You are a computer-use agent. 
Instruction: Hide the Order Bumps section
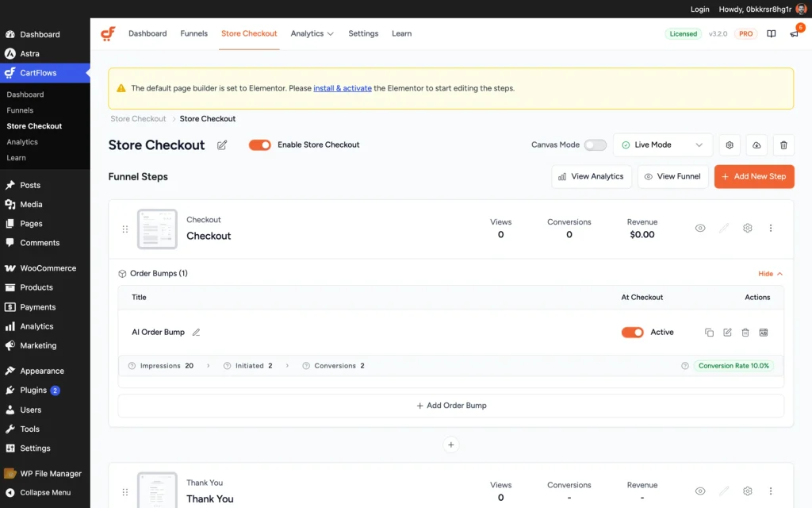click(770, 274)
